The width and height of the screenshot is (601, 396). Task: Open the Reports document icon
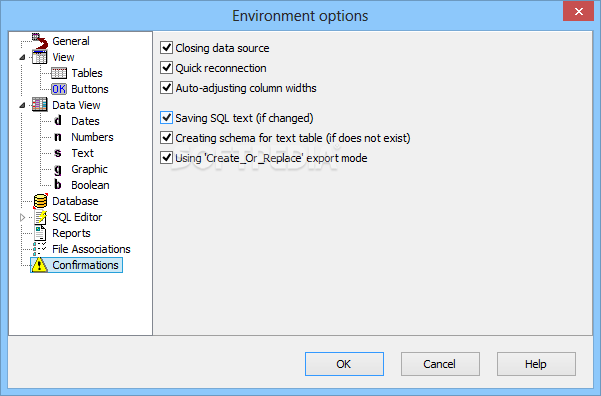tap(40, 233)
